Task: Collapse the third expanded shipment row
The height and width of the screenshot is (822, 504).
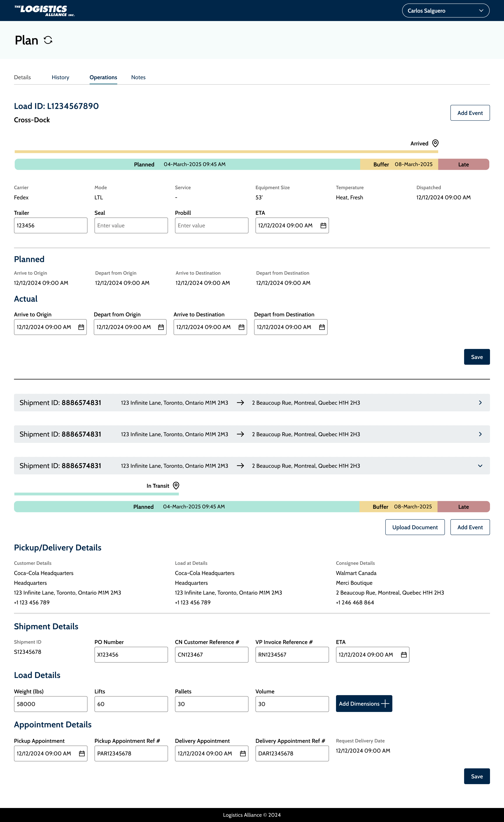Action: coord(480,466)
